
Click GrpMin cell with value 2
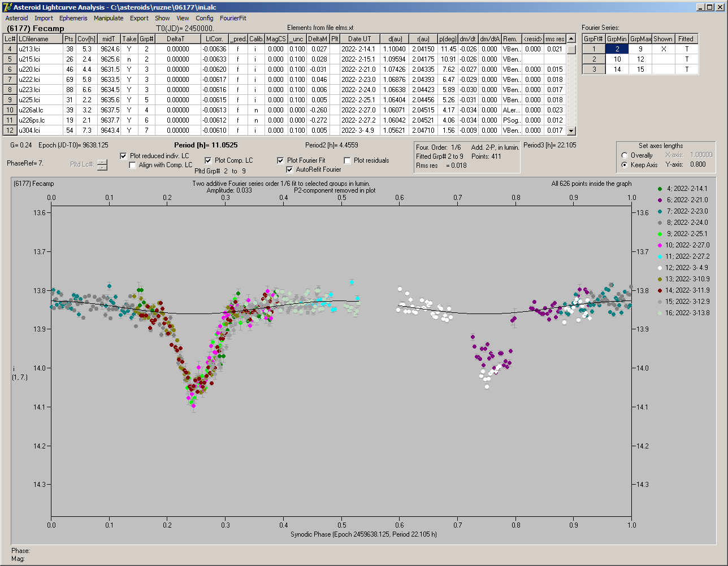coord(617,49)
